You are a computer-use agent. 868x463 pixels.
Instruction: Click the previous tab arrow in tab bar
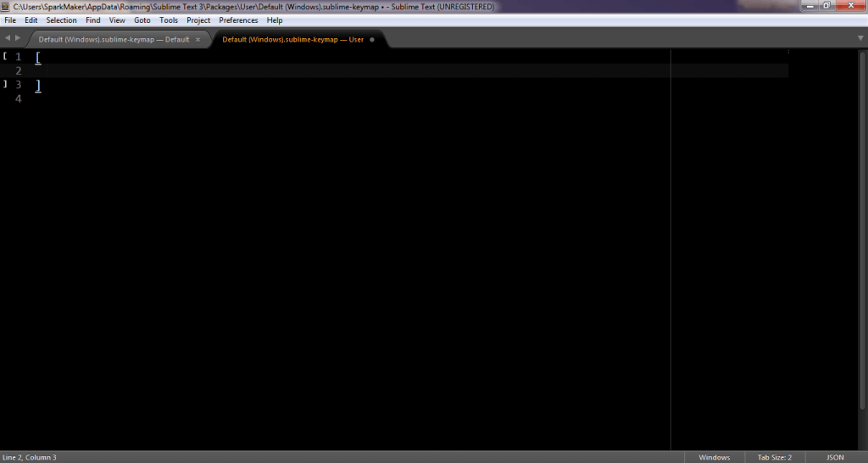7,38
